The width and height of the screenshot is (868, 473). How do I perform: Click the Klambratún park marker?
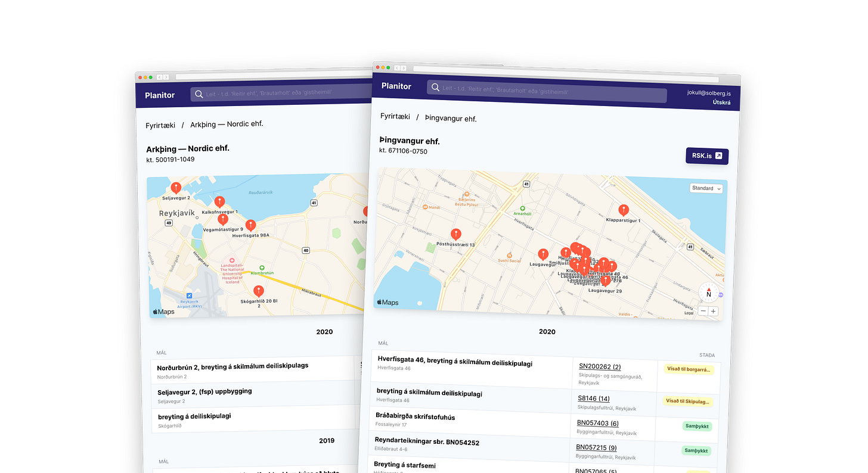(x=262, y=267)
